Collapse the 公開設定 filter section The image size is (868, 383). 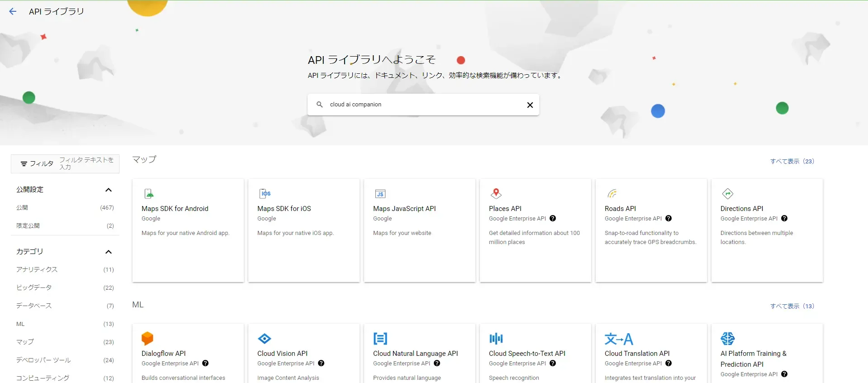109,190
